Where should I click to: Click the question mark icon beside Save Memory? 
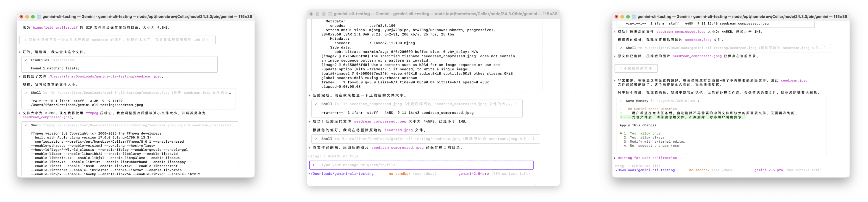click(621, 101)
